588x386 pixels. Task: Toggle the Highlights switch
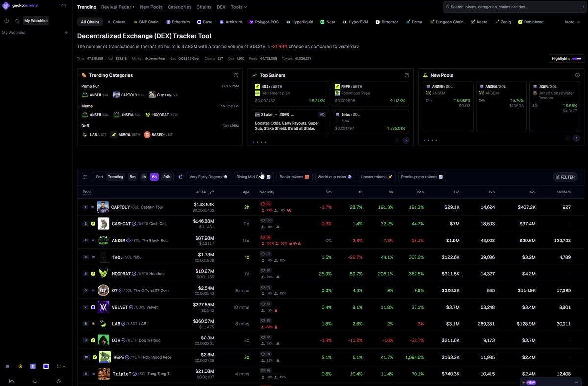tap(576, 59)
